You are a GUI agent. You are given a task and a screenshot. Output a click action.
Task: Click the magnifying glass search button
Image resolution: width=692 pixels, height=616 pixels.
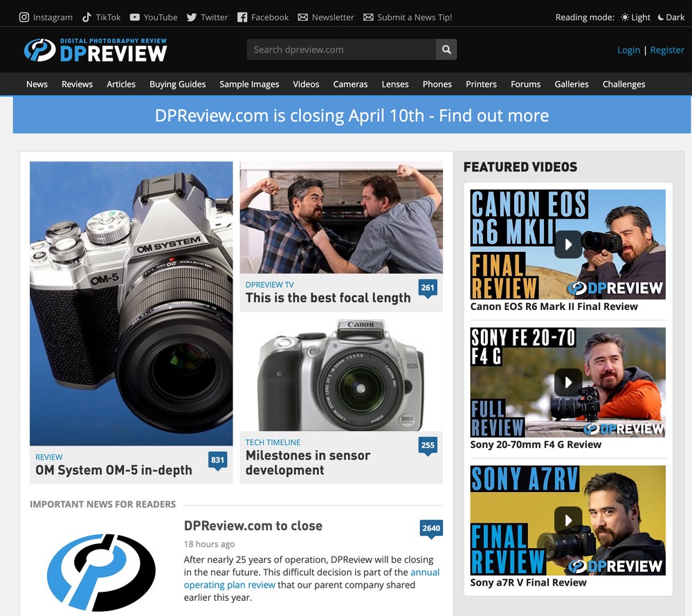[x=446, y=49]
